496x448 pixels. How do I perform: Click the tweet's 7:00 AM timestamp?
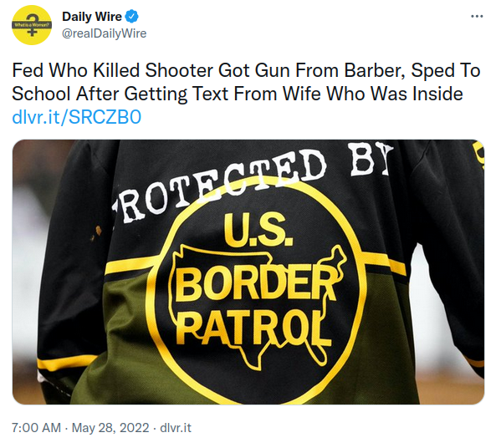click(x=36, y=428)
